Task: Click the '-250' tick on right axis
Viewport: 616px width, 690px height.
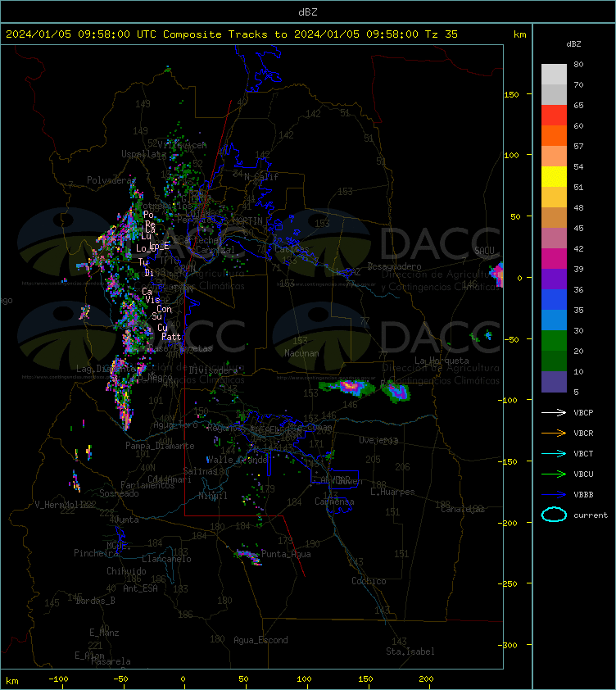Action: coord(507,583)
